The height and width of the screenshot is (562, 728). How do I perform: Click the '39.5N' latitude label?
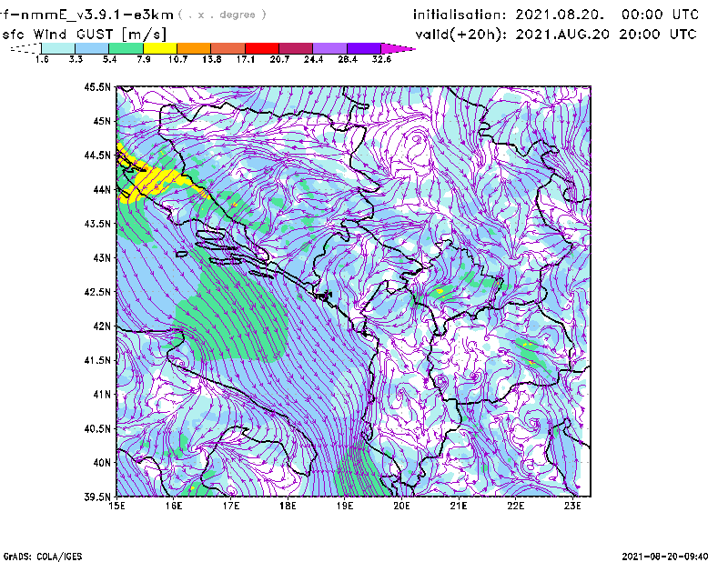(97, 497)
